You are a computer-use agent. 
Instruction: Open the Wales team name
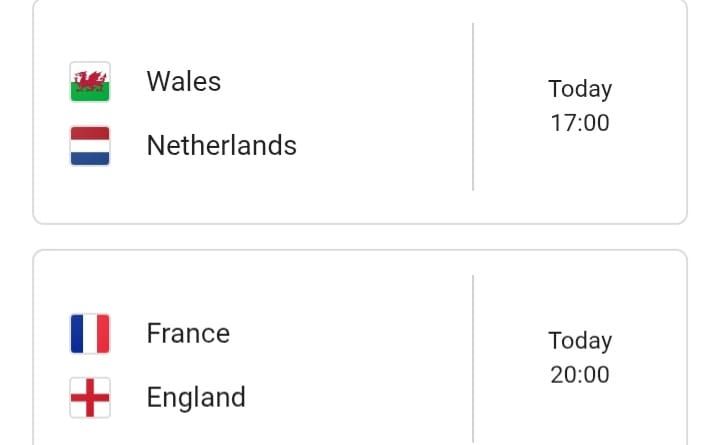tap(184, 82)
